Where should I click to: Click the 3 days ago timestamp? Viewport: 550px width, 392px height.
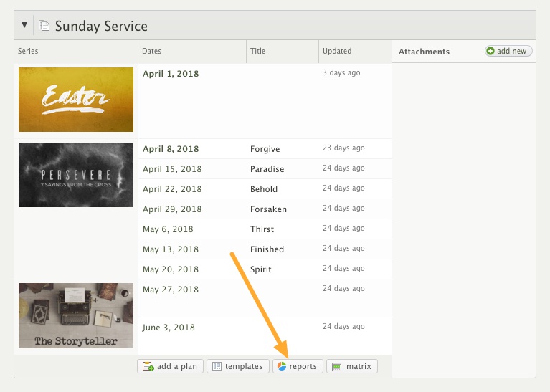[x=341, y=72]
